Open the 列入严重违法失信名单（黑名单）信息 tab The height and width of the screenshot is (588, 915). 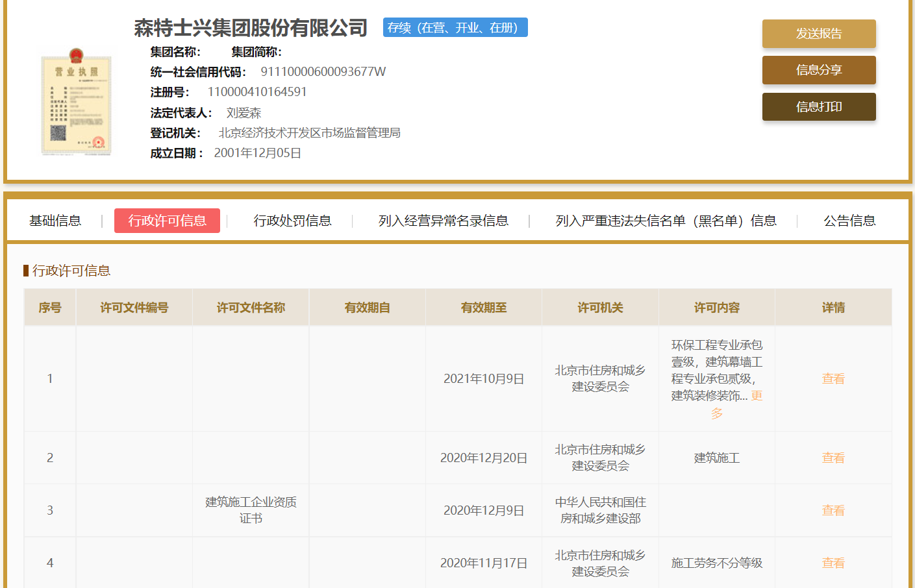[666, 221]
